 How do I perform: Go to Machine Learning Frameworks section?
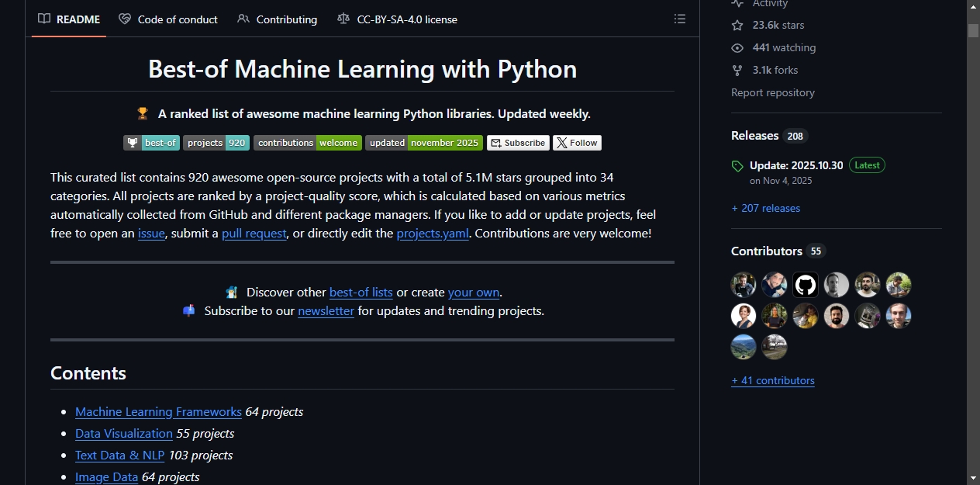tap(158, 411)
